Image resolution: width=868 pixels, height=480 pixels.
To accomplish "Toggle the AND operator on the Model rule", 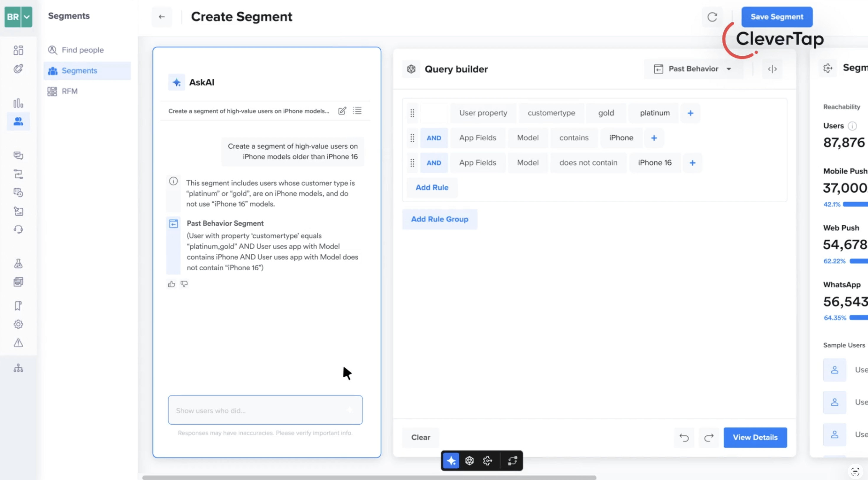I will coord(434,138).
